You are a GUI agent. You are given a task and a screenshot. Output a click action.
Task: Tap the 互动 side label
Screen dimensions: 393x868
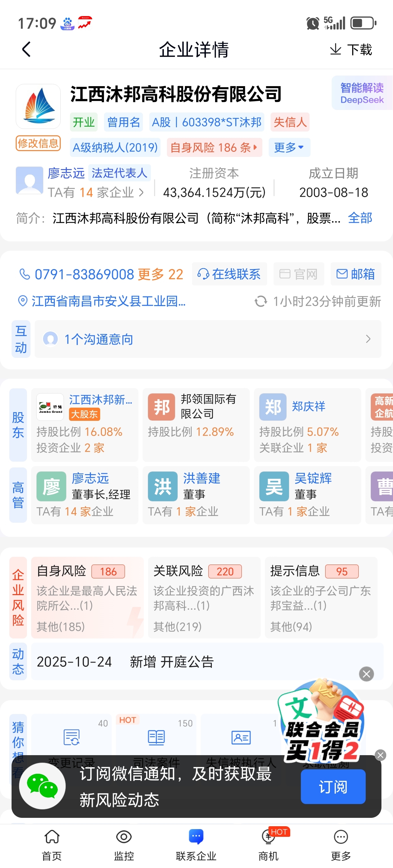(21, 339)
